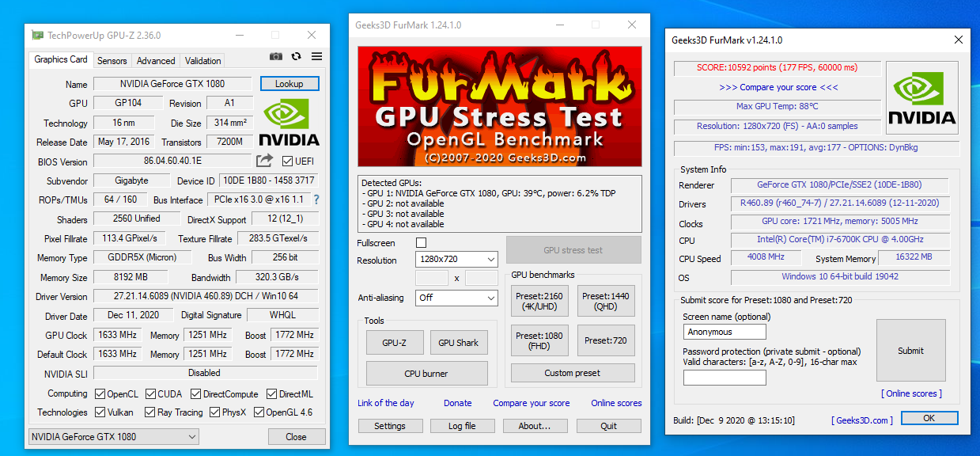The image size is (980, 456).
Task: Click the Bus Interface question mark icon
Action: tap(316, 199)
